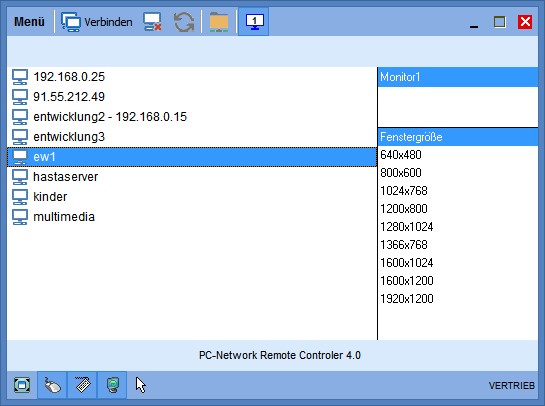Click the disconnect icon with red X
This screenshot has height=406, width=545.
coord(152,22)
